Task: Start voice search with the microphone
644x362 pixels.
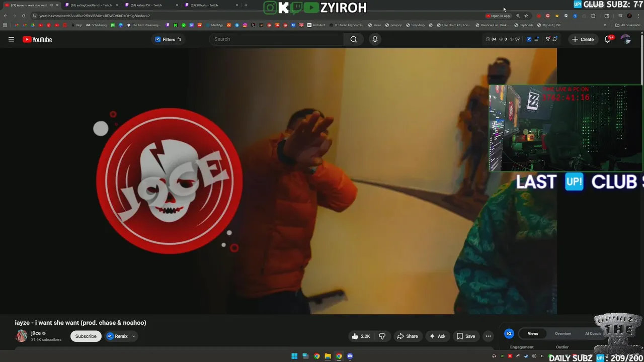Action: [x=374, y=39]
